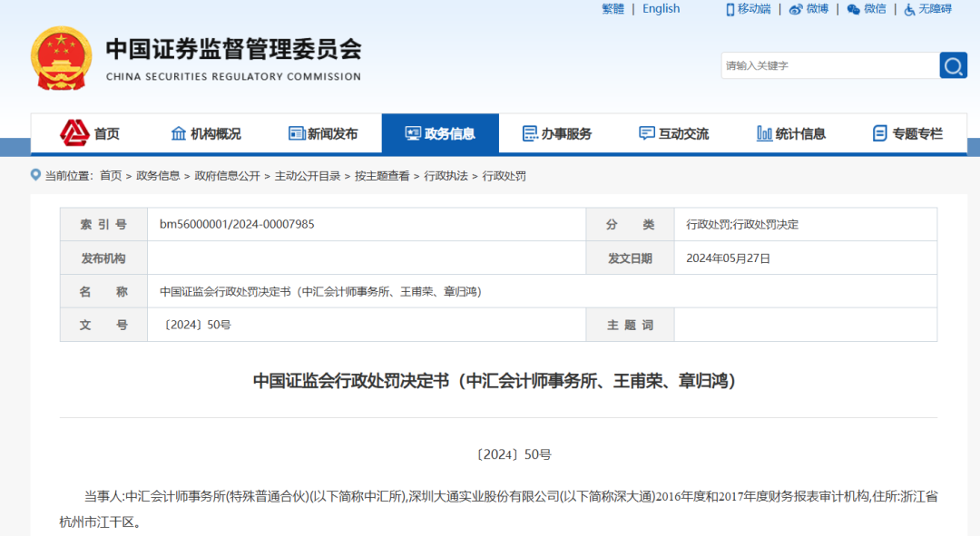Open the 移动端 link text
980x536 pixels.
coord(754,9)
